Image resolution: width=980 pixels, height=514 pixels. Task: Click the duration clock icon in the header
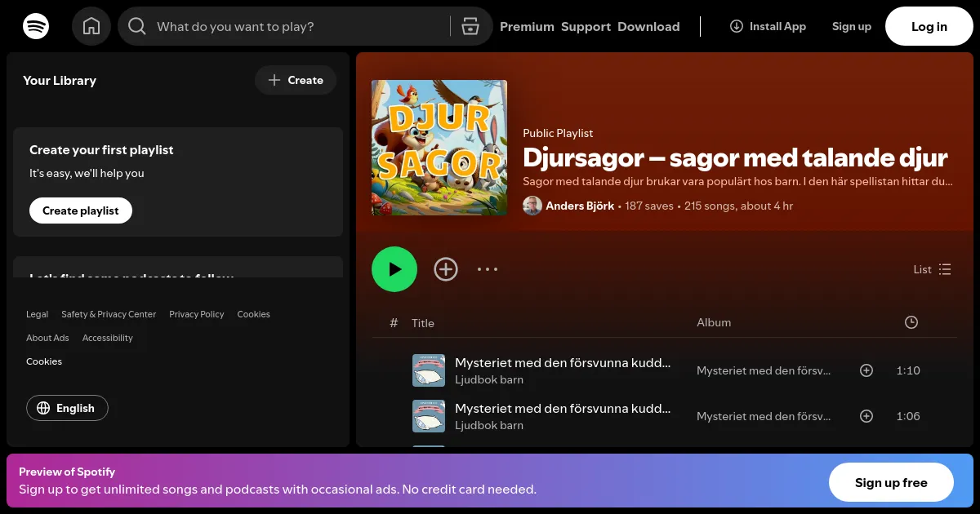tap(911, 322)
